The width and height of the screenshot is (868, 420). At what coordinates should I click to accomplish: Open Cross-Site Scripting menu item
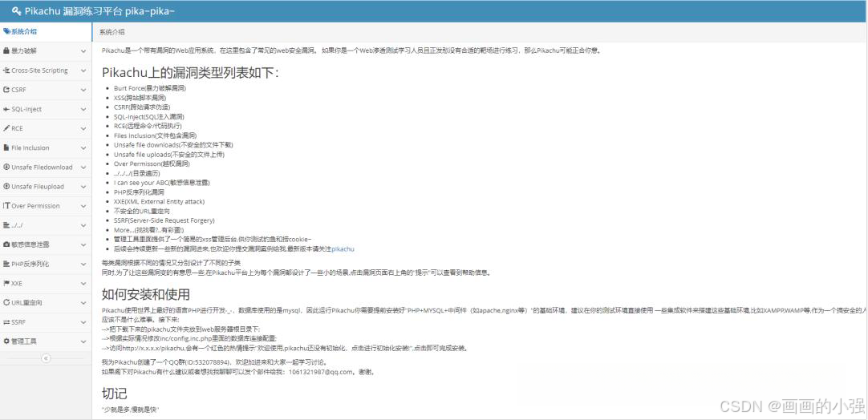coord(46,71)
